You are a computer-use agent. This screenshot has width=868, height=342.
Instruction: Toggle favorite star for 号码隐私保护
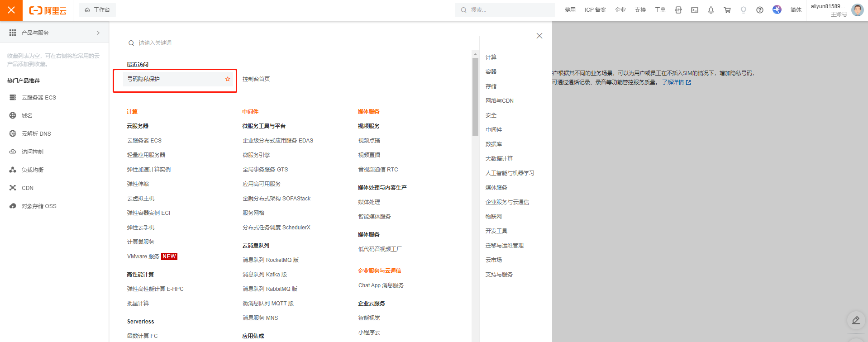228,79
